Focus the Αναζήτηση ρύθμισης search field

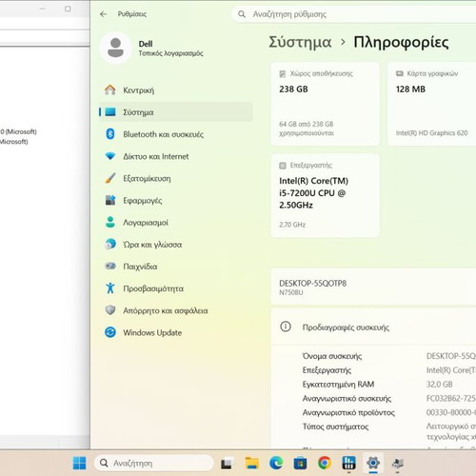click(354, 14)
